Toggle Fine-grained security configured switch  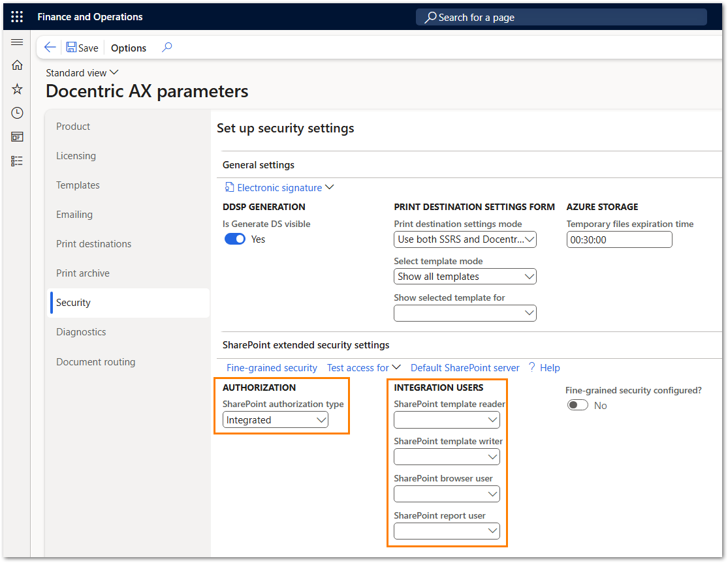(x=577, y=406)
